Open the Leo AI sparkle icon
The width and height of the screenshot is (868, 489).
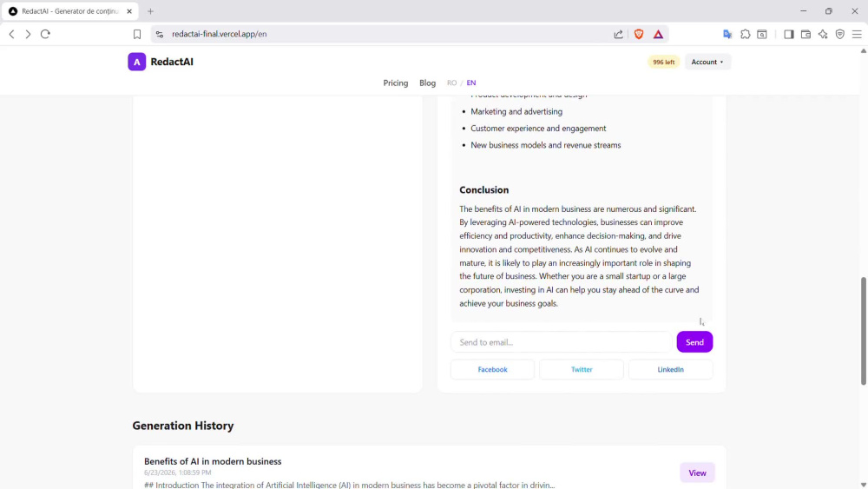point(823,34)
